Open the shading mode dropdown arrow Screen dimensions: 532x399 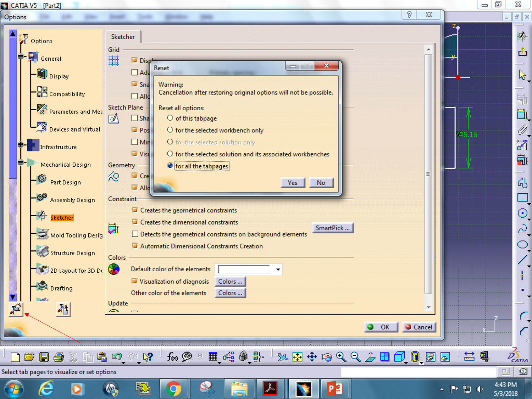[406, 362]
